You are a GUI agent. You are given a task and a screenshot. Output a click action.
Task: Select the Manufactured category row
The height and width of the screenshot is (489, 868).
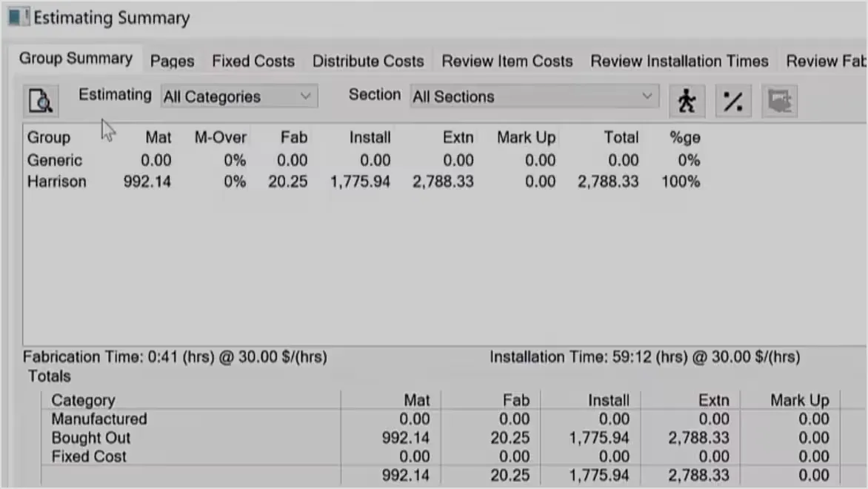pyautogui.click(x=99, y=419)
